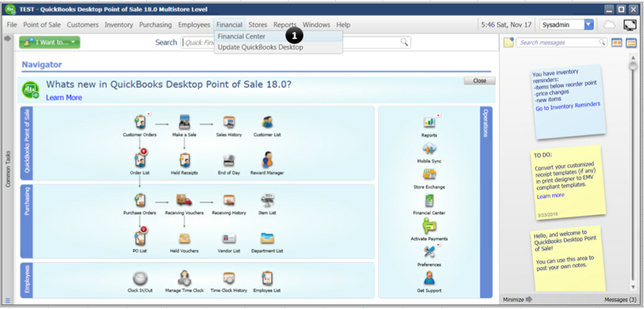
Task: Click the Make a Sale icon
Action: pos(185,122)
